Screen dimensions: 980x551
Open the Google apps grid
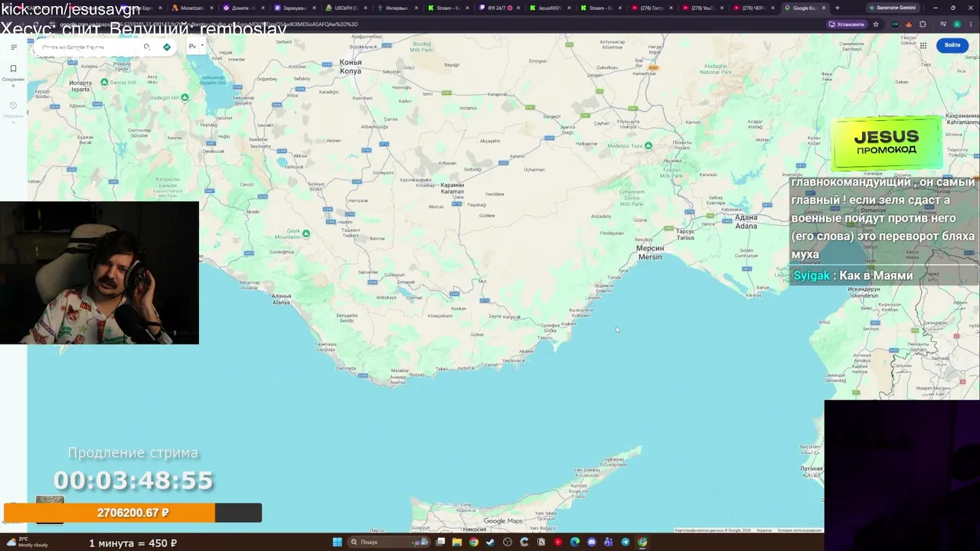pos(923,45)
